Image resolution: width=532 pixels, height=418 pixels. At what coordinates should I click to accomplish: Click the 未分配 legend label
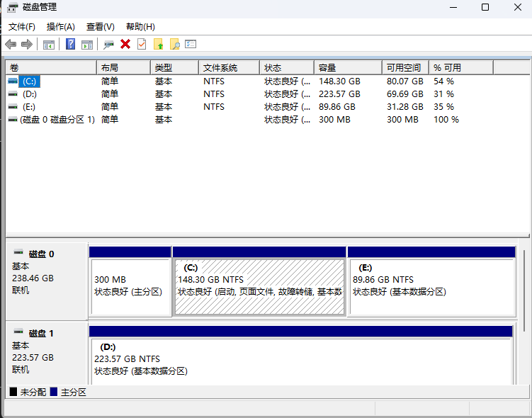coord(33,392)
